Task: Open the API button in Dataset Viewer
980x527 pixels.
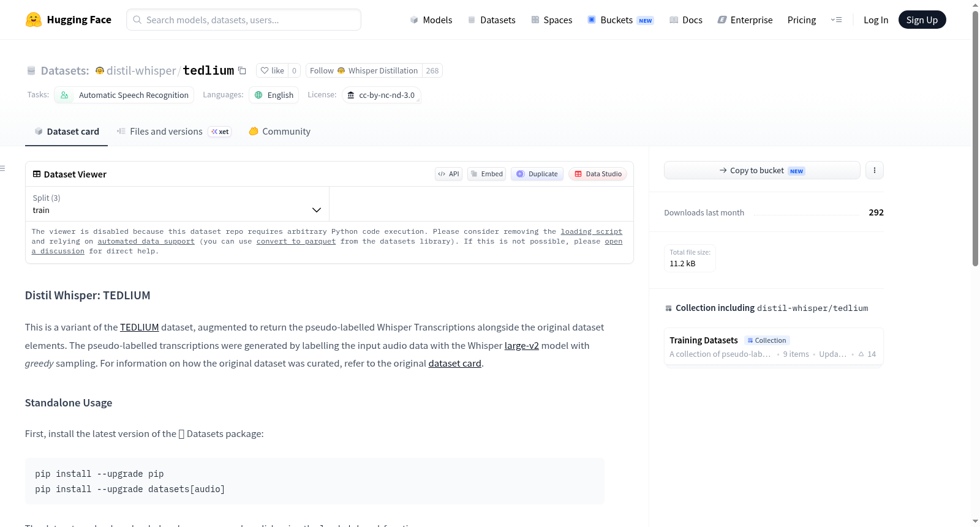Action: [448, 174]
